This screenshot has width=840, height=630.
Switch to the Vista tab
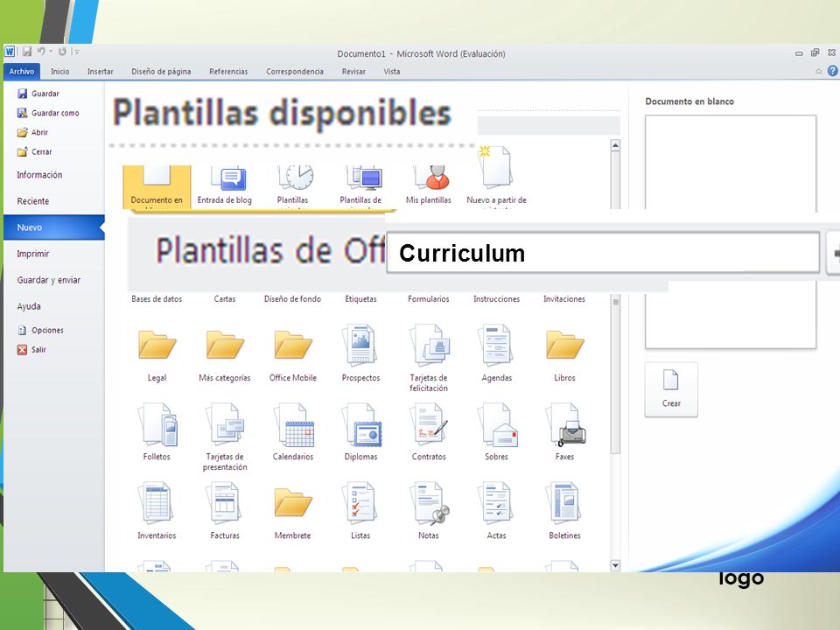[x=392, y=71]
